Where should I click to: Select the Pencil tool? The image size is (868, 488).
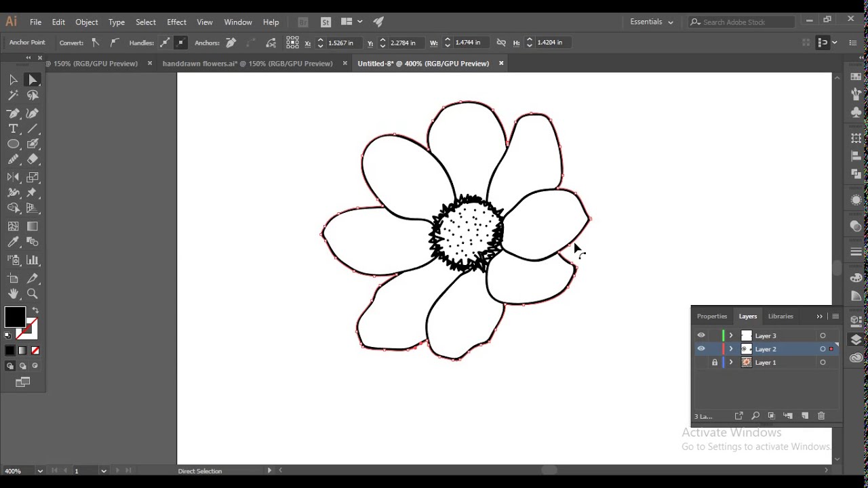[13, 159]
